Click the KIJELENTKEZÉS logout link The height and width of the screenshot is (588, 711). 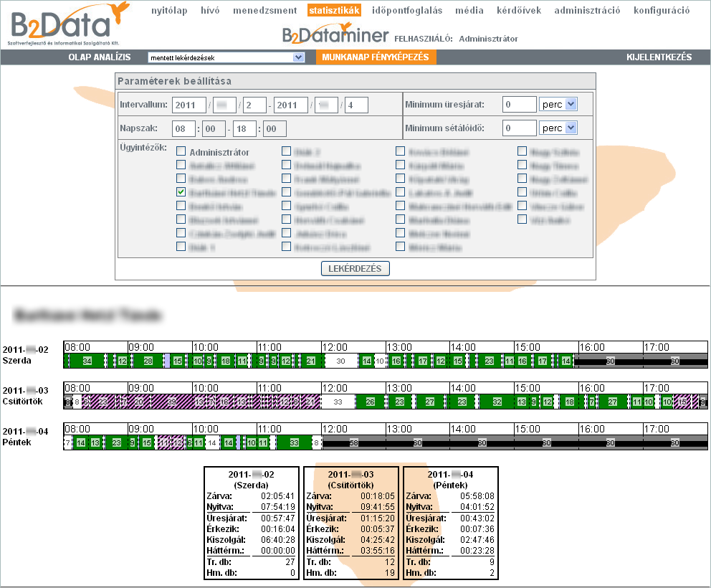pos(659,57)
